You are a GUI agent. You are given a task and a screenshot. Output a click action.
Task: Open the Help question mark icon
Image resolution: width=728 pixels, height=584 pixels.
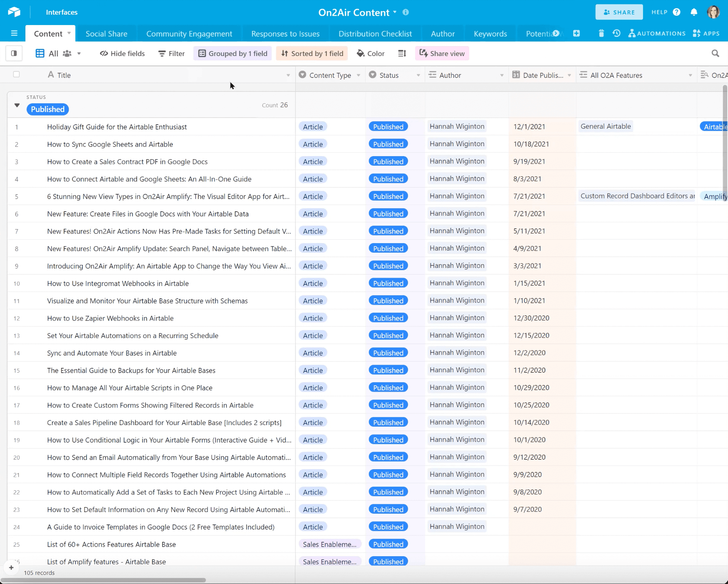click(676, 12)
